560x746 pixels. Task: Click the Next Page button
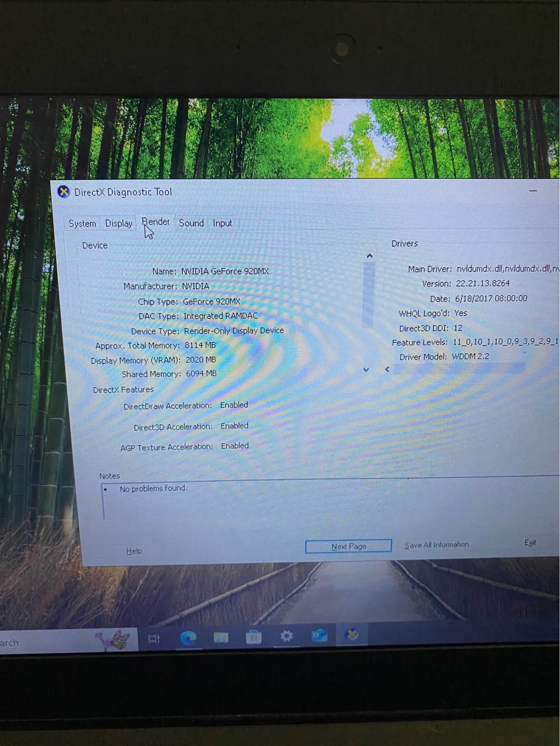tap(349, 546)
